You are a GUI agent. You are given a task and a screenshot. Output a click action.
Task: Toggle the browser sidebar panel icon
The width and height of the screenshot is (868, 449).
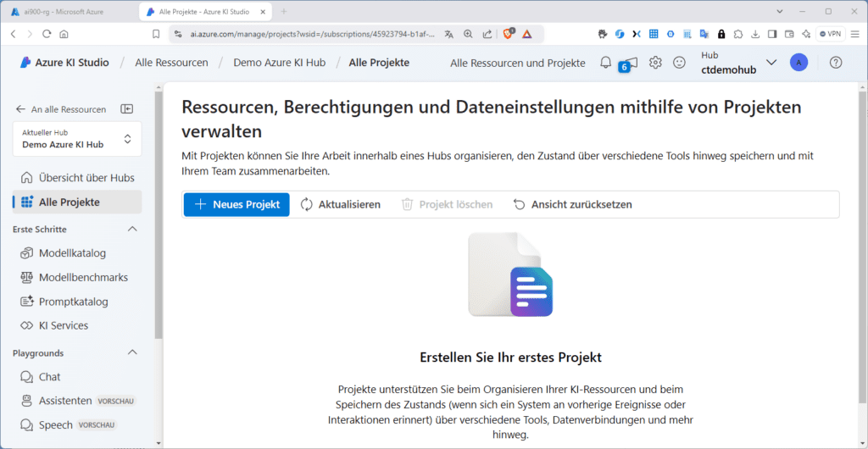[x=772, y=34]
